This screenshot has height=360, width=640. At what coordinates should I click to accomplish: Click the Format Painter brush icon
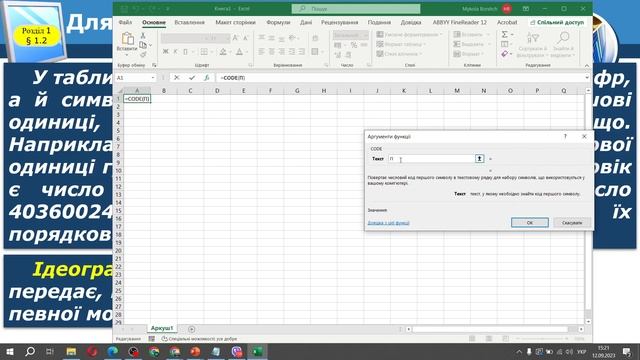pos(143,54)
